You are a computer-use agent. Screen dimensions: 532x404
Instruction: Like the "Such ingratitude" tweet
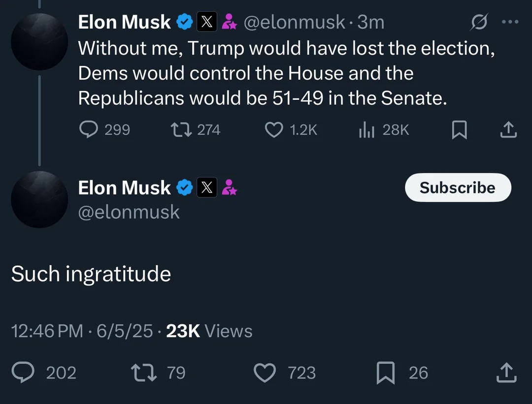tap(265, 373)
